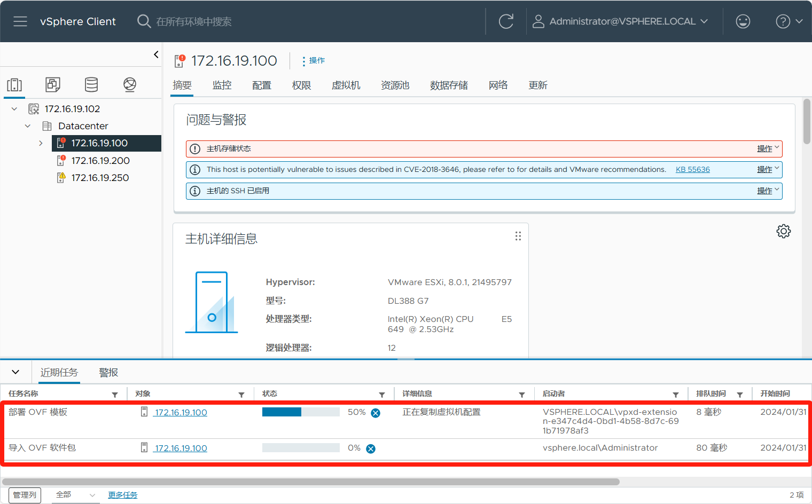The height and width of the screenshot is (504, 812).
Task: Select the VMs and Templates inventory icon
Action: (53, 84)
